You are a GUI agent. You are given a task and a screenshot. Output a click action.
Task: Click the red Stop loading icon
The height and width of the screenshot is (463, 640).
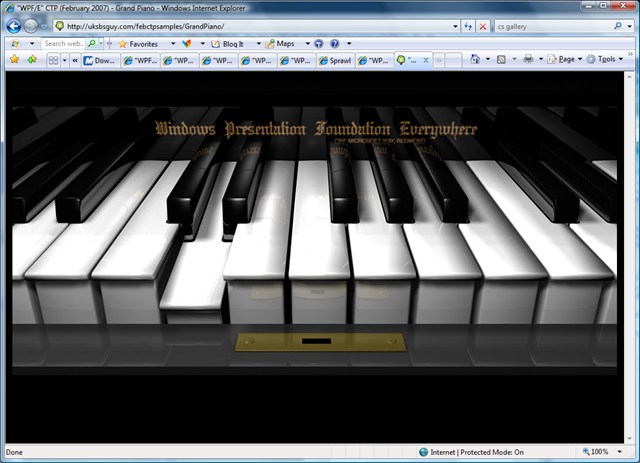(x=482, y=27)
